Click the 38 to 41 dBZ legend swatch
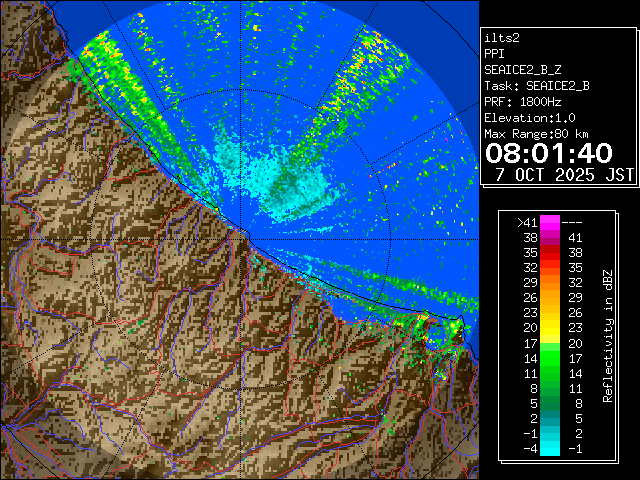640x480 pixels. 550,238
